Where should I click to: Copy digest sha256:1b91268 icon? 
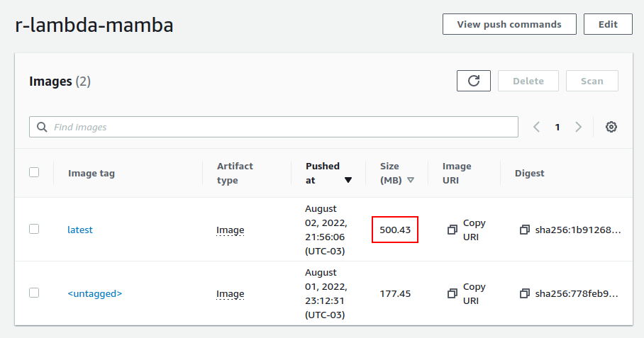pyautogui.click(x=524, y=230)
